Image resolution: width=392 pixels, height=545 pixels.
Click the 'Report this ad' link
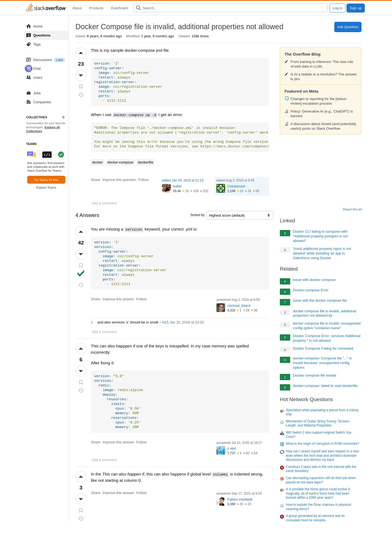pos(352,209)
